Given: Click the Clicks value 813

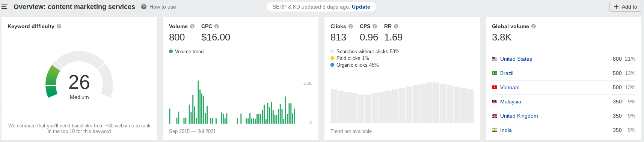Looking at the screenshot, I should point(338,37).
